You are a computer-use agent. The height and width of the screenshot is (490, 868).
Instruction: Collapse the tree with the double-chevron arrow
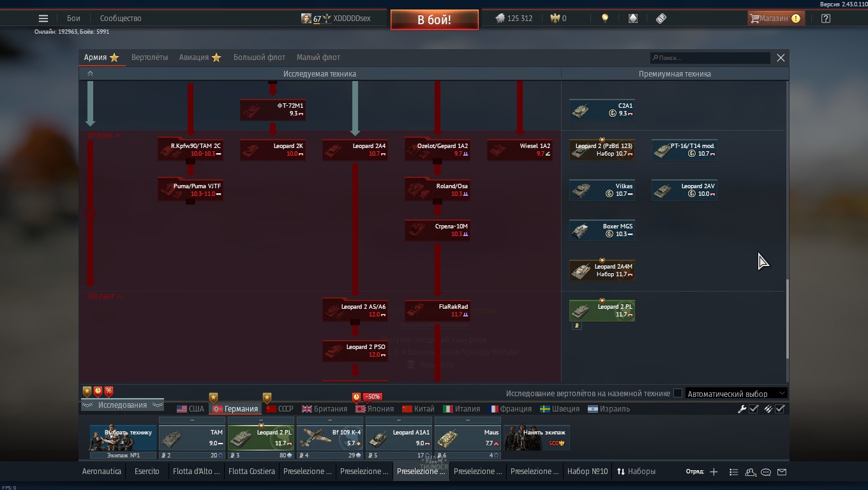pyautogui.click(x=90, y=74)
